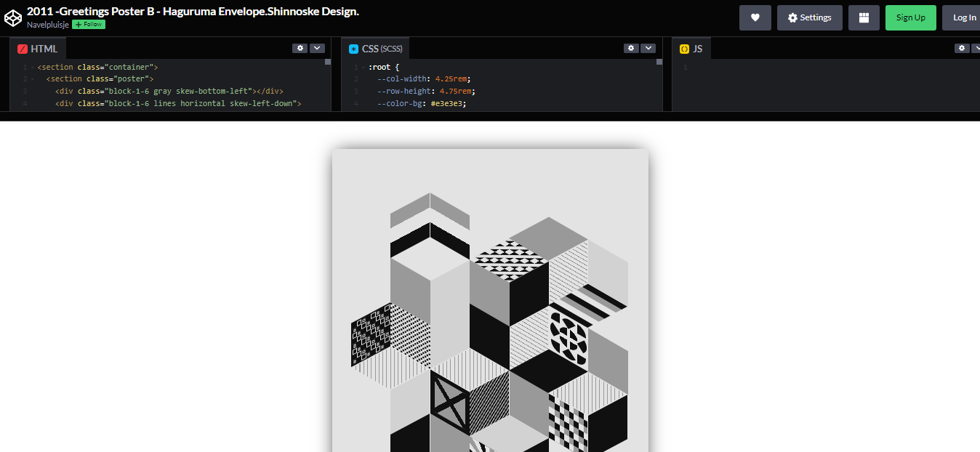Click the Log In button
Viewport: 980px width, 452px height.
(x=964, y=17)
